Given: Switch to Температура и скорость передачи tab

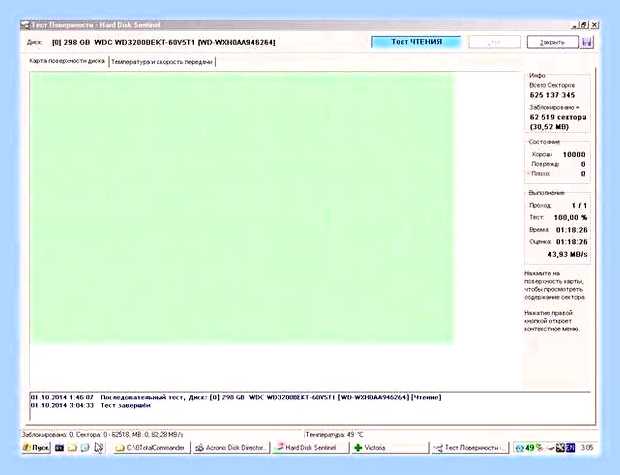Looking at the screenshot, I should pyautogui.click(x=162, y=62).
